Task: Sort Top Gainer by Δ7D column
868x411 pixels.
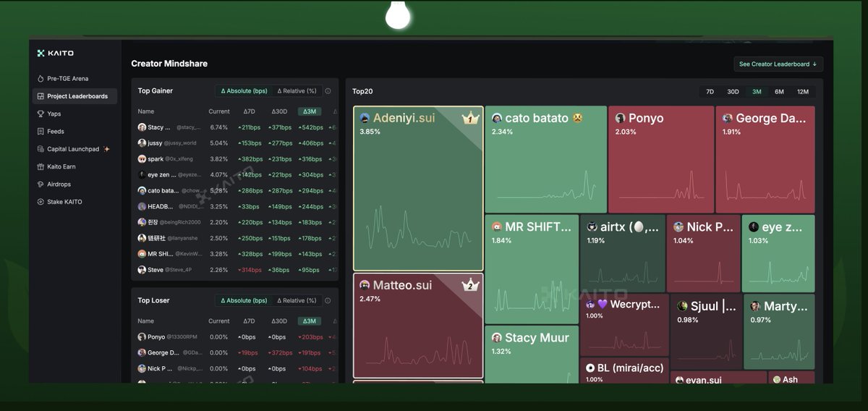Action: [249, 111]
